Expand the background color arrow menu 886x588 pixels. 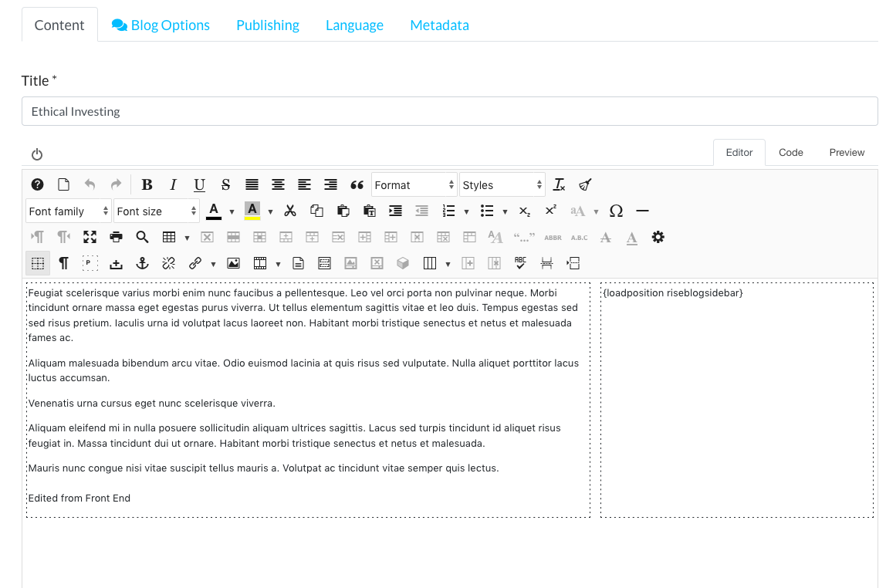[270, 211]
